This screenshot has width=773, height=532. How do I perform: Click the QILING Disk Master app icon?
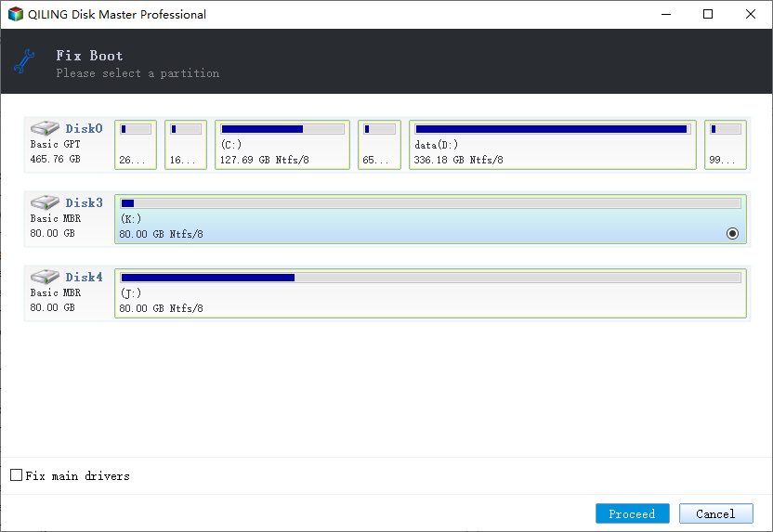pyautogui.click(x=16, y=14)
